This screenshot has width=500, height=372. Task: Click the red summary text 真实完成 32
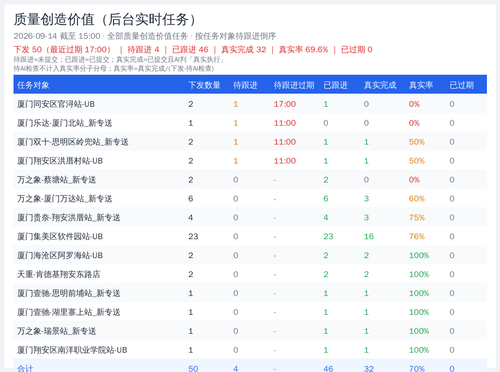point(244,50)
